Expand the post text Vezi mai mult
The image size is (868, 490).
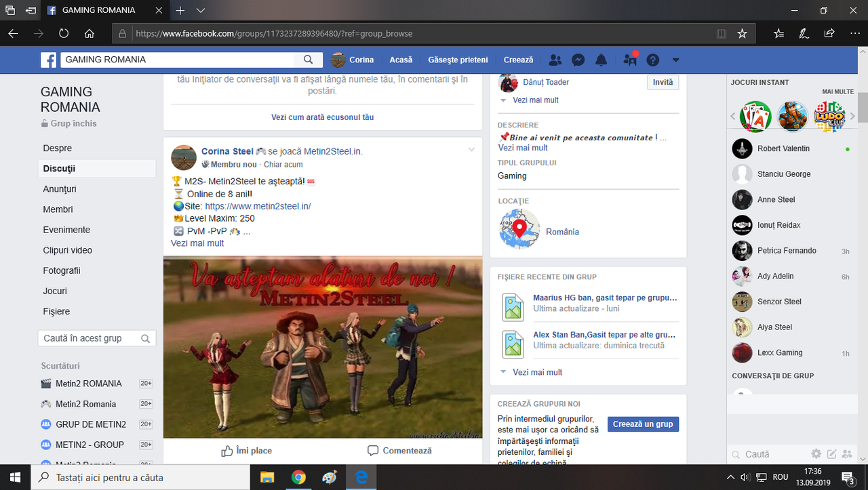(197, 243)
